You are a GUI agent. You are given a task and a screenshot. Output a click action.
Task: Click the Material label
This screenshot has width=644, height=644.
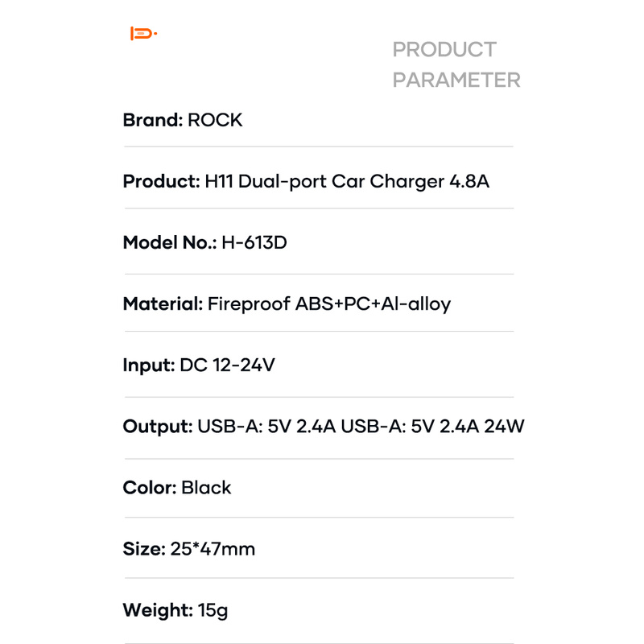click(x=162, y=303)
